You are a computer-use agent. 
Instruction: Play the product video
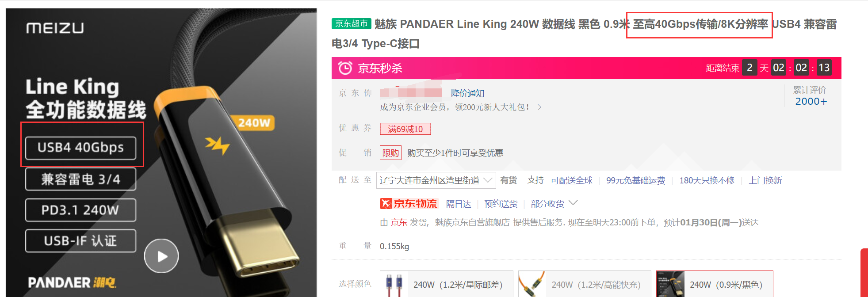(x=161, y=256)
